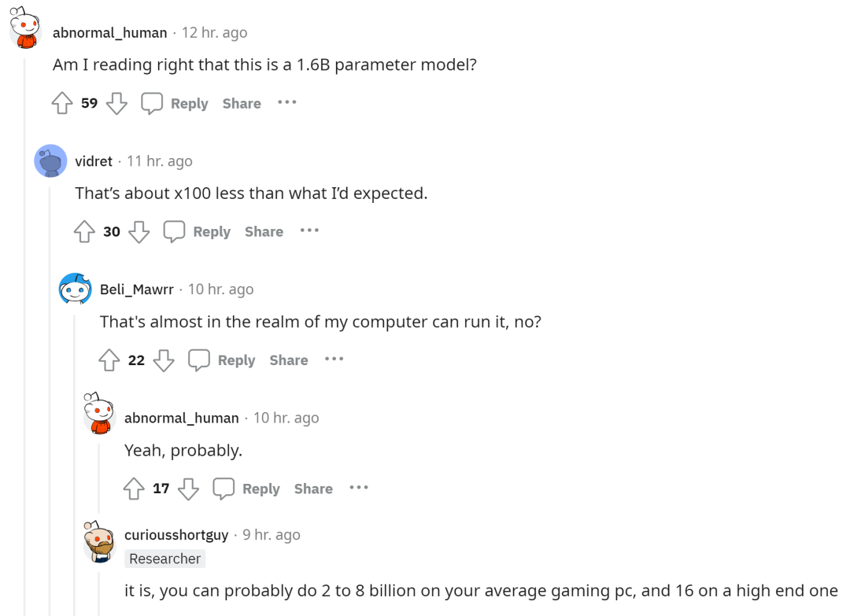This screenshot has height=616, width=850.
Task: Click the Researcher flair on curiousshortguy
Action: click(x=165, y=559)
